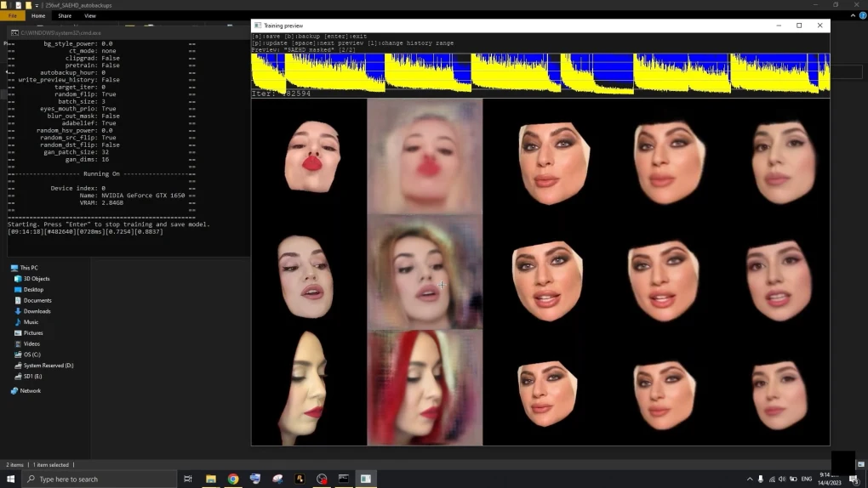The image size is (868, 488).
Task: Open Task View on the taskbar
Action: 188,479
